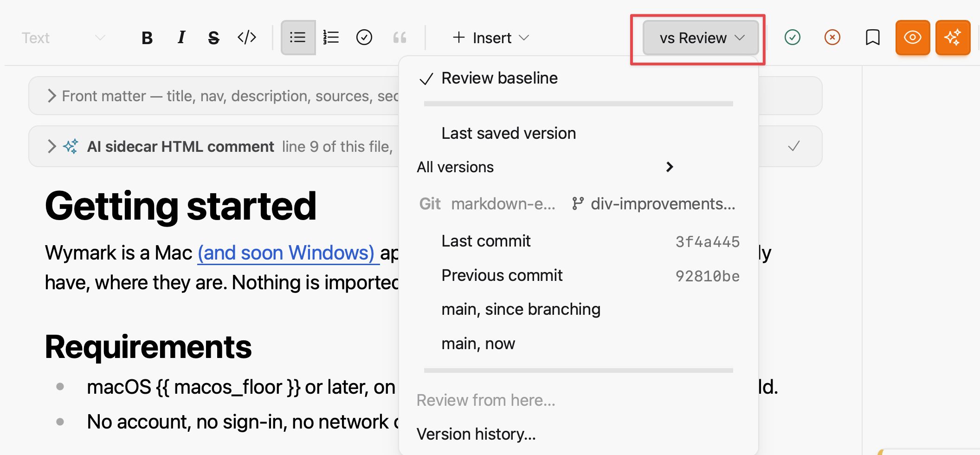The image size is (980, 455).
Task: Open the Insert menu
Action: click(x=491, y=38)
